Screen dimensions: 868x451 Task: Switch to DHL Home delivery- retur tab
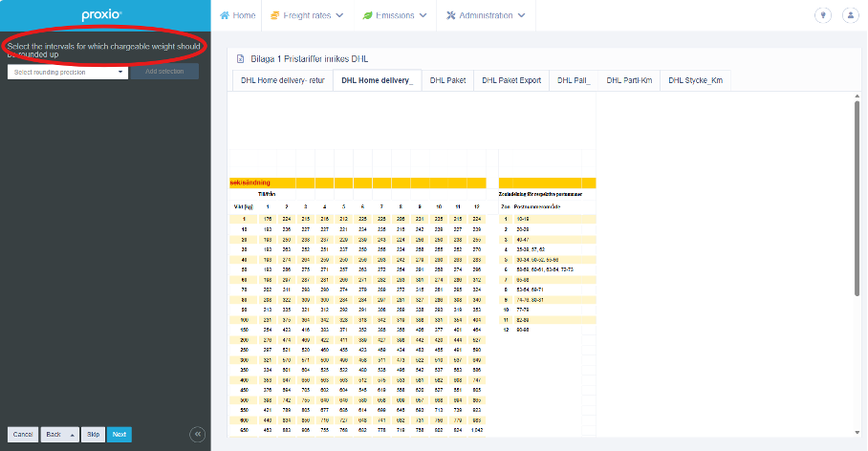(x=283, y=80)
